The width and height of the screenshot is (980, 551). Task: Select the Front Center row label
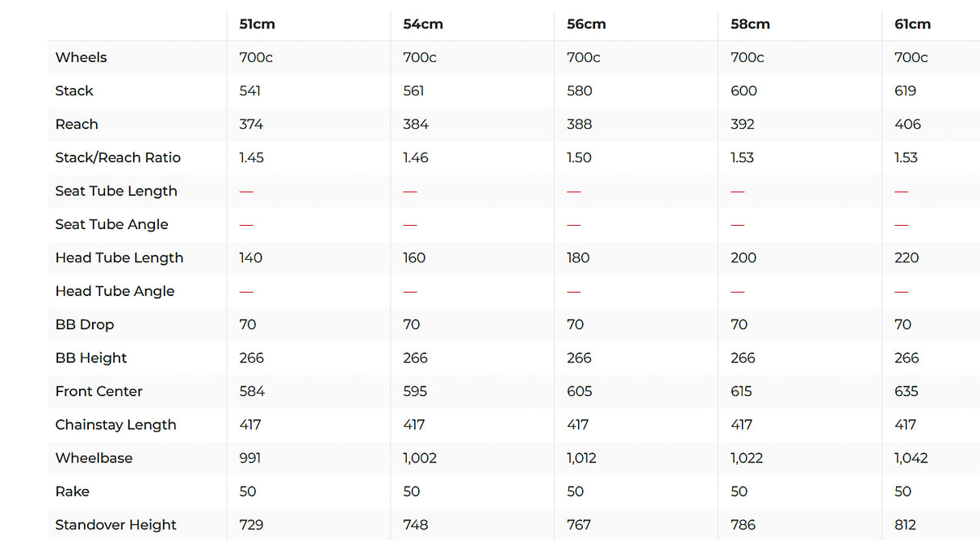pyautogui.click(x=98, y=391)
